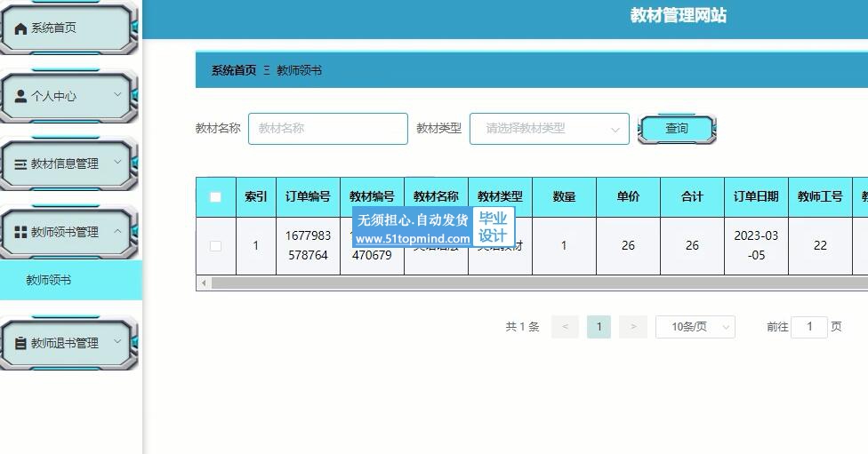The image size is (868, 454).
Task: Toggle the select-all checkbox in table header
Action: pos(215,197)
